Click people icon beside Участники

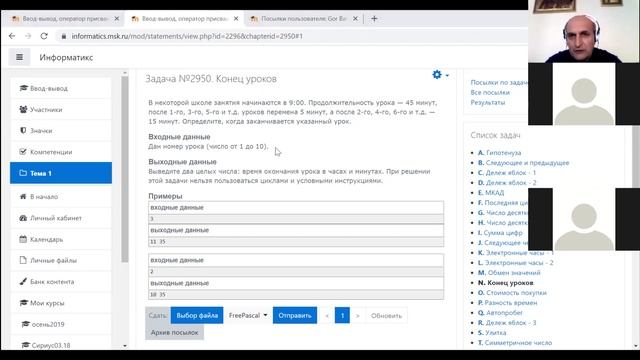coord(23,109)
